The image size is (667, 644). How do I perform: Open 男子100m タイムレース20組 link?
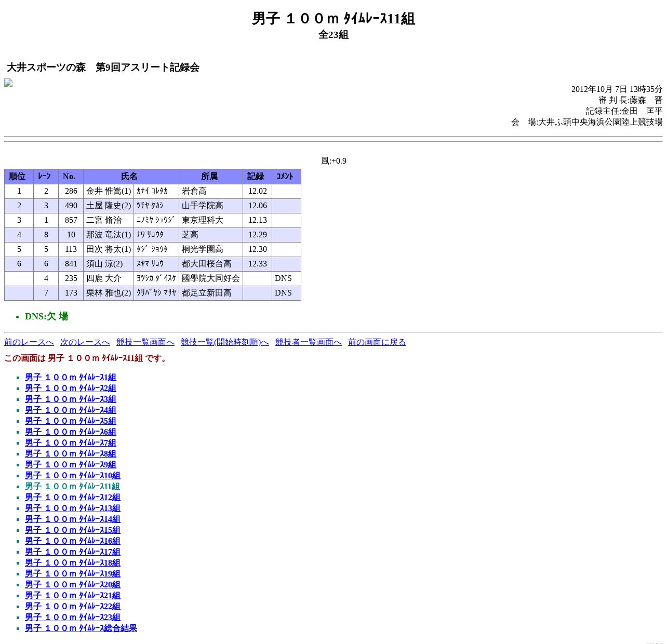[x=73, y=585]
